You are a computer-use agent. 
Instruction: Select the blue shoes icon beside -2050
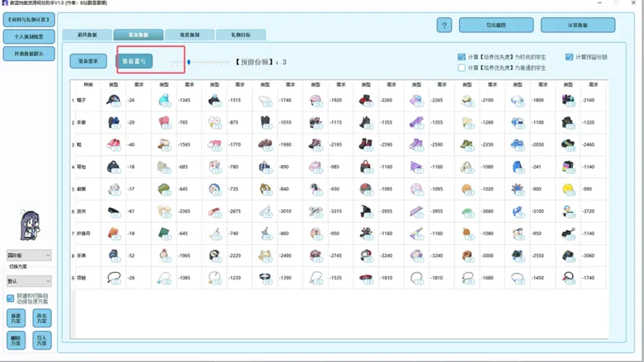(518, 144)
